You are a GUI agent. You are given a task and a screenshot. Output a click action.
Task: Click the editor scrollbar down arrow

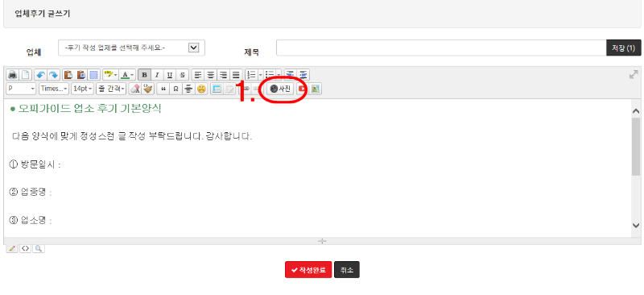(636, 225)
